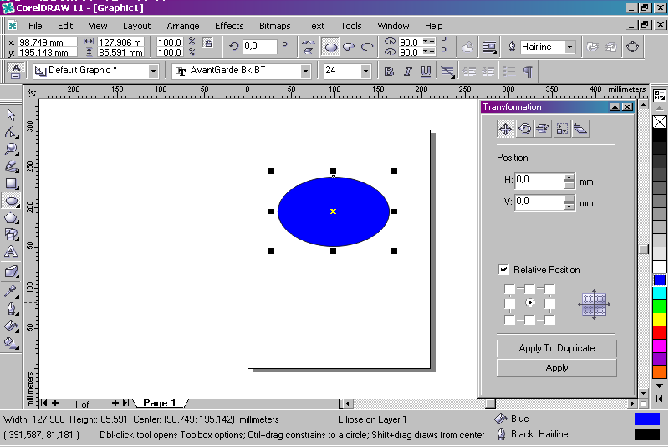Collapse the Transformation docker roll-up arrow
The width and height of the screenshot is (668, 447).
pos(615,107)
